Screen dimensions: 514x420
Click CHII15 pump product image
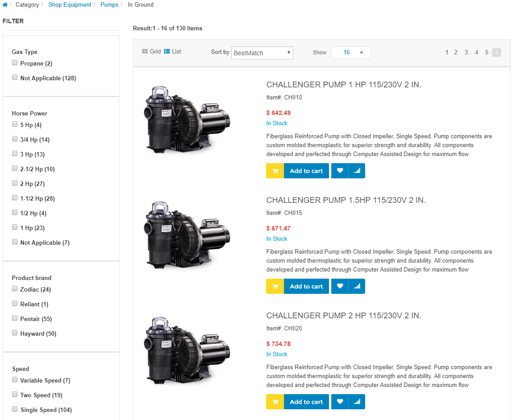187,235
